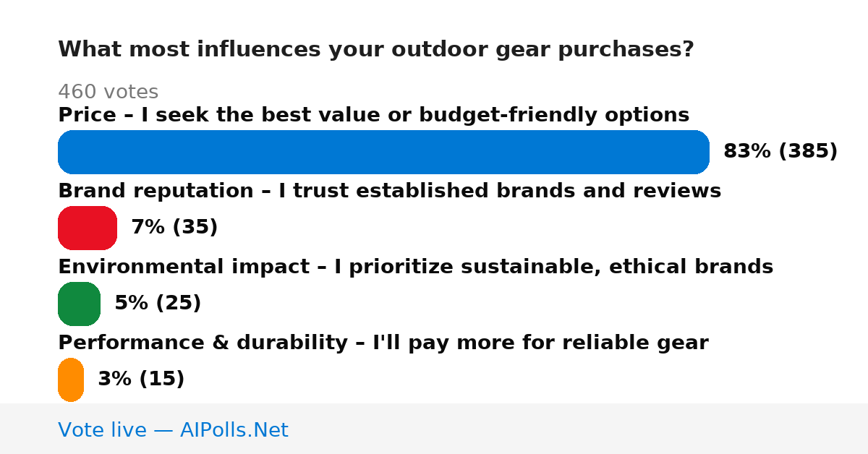Screen dimensions: 868x454
Task: Click the gray footer bar area
Action: tap(434, 429)
